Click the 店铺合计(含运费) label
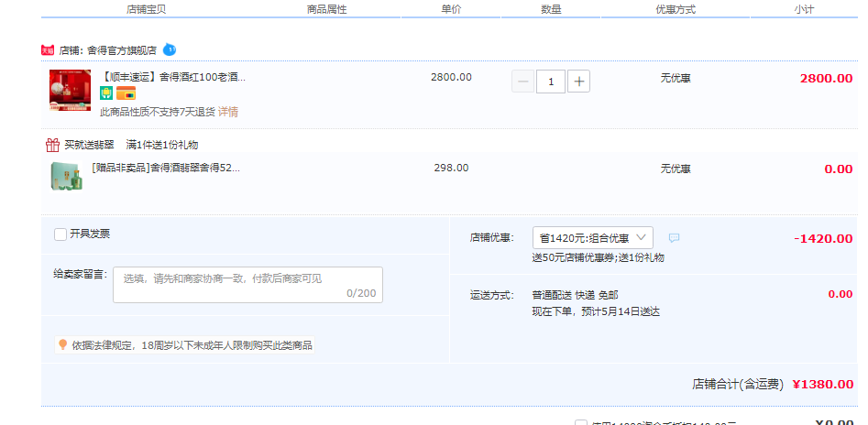This screenshot has width=868, height=425. pos(738,384)
